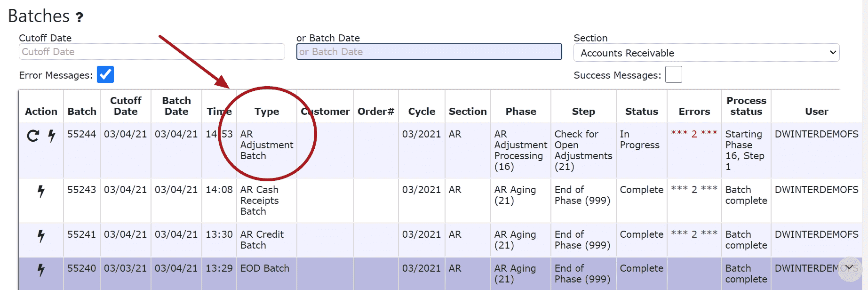Enable the Success Messages checkbox
The image size is (868, 290).
(674, 74)
